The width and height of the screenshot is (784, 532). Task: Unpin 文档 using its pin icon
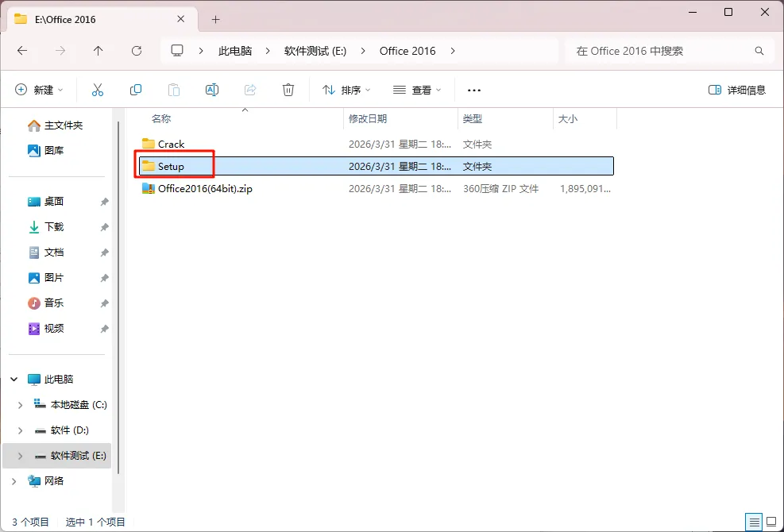tap(104, 253)
